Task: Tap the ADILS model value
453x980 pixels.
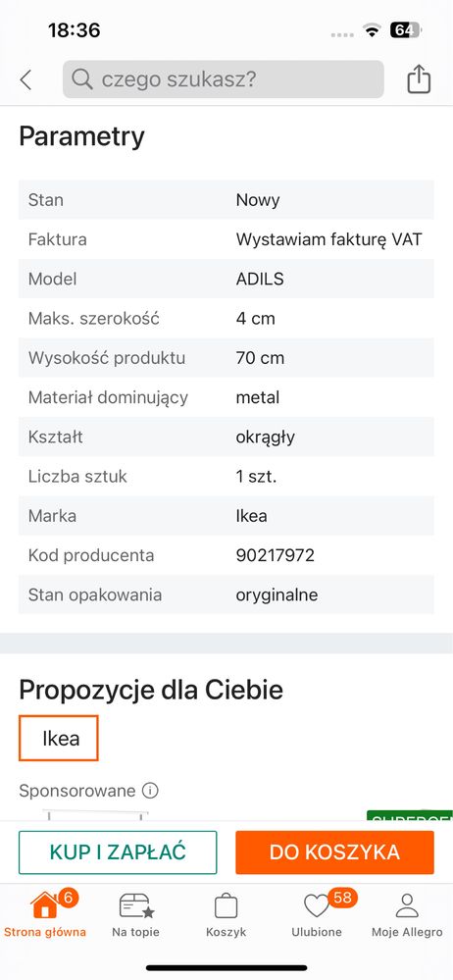Action: coord(260,279)
